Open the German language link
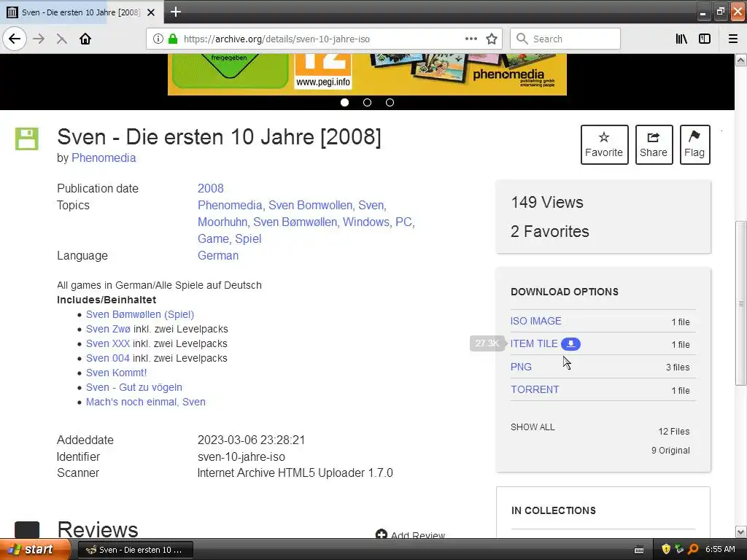 (218, 255)
